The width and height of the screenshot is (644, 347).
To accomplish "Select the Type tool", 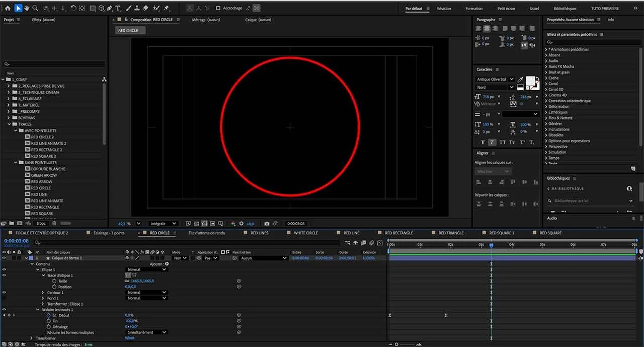I will tap(118, 8).
